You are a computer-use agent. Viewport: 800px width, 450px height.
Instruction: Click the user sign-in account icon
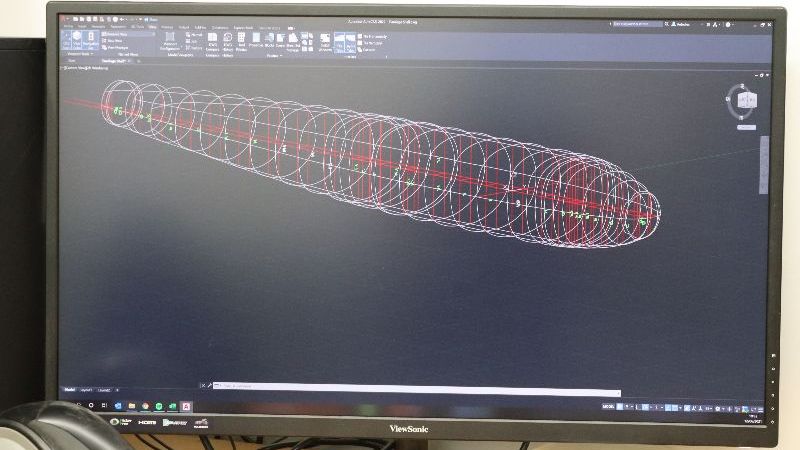click(681, 24)
